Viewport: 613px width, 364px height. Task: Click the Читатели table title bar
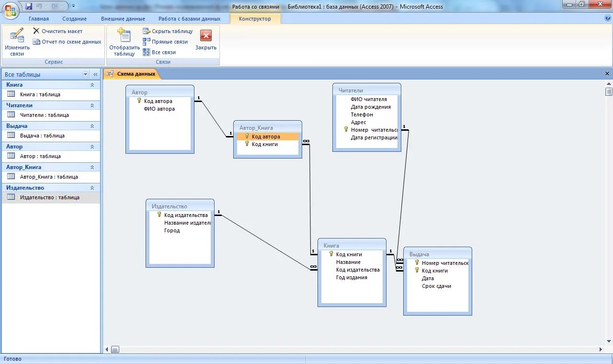coord(367,90)
